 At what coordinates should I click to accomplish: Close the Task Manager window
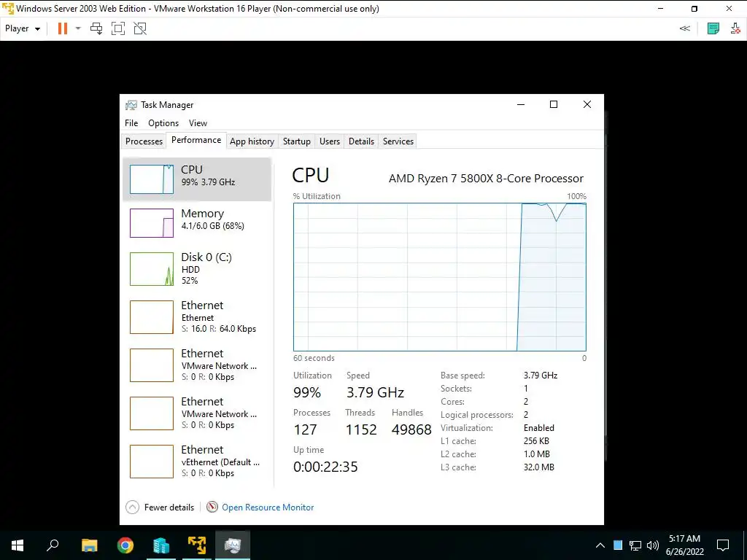tap(587, 105)
